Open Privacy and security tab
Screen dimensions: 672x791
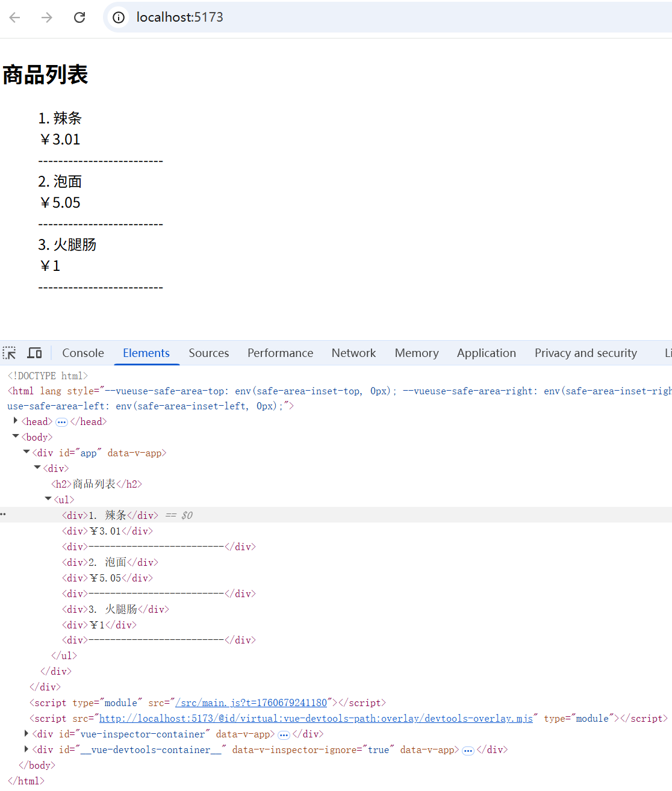[586, 353]
